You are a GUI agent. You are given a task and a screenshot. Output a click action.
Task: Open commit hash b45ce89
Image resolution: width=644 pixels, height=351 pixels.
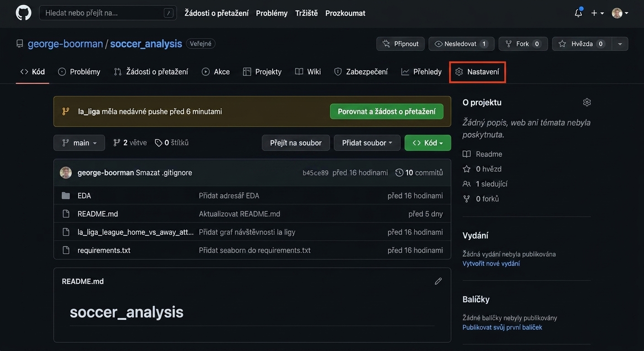pyautogui.click(x=316, y=173)
